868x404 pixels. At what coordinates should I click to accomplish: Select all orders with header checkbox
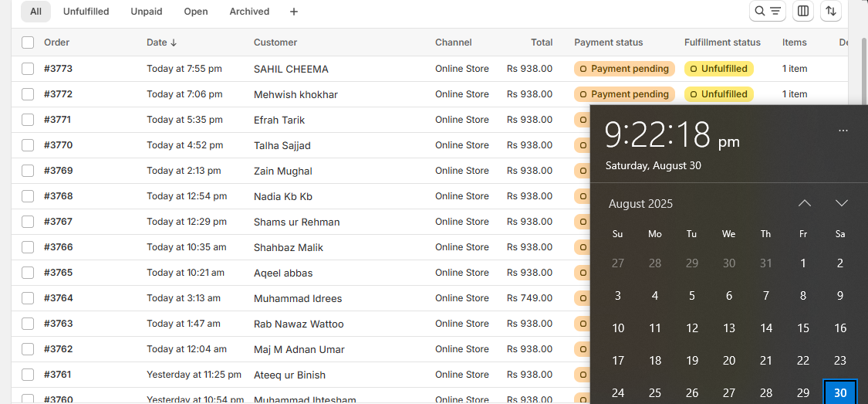(28, 42)
